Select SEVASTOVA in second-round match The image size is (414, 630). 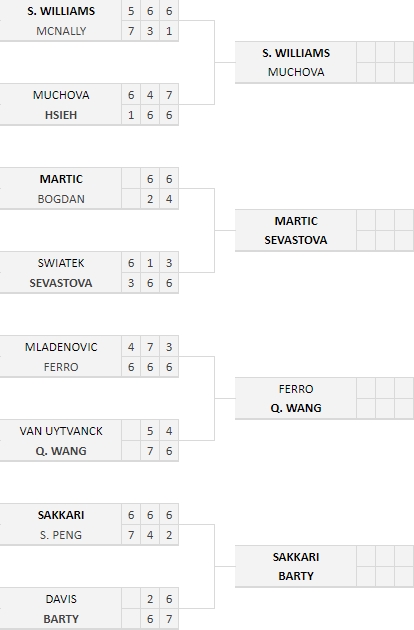tap(296, 240)
